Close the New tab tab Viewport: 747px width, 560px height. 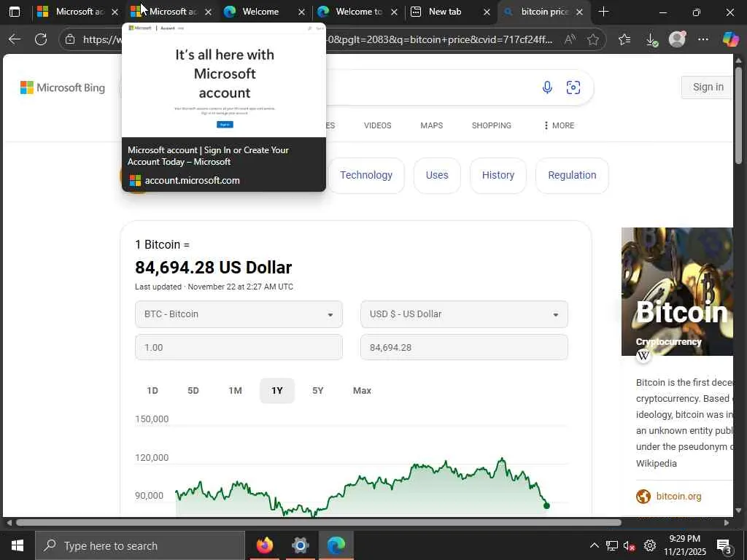coord(487,12)
